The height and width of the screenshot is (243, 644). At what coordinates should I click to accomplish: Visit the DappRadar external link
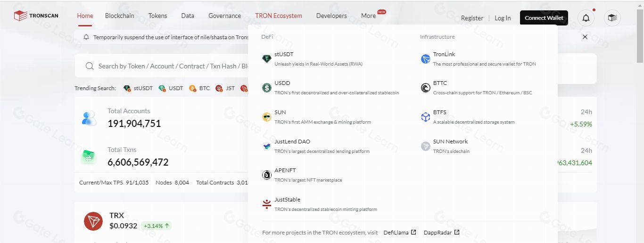click(x=441, y=233)
